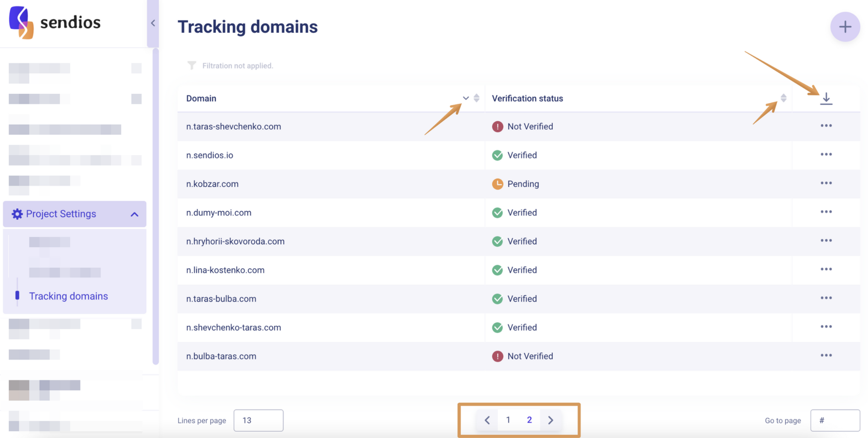868x438 pixels.
Task: Select page 2 in pagination
Action: 529,420
